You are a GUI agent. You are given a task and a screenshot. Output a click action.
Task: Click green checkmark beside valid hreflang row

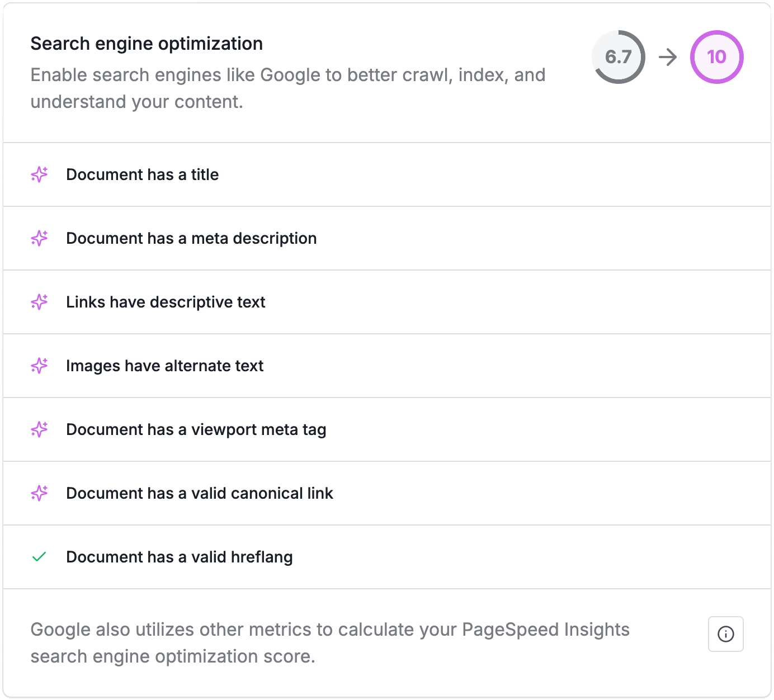pos(39,557)
